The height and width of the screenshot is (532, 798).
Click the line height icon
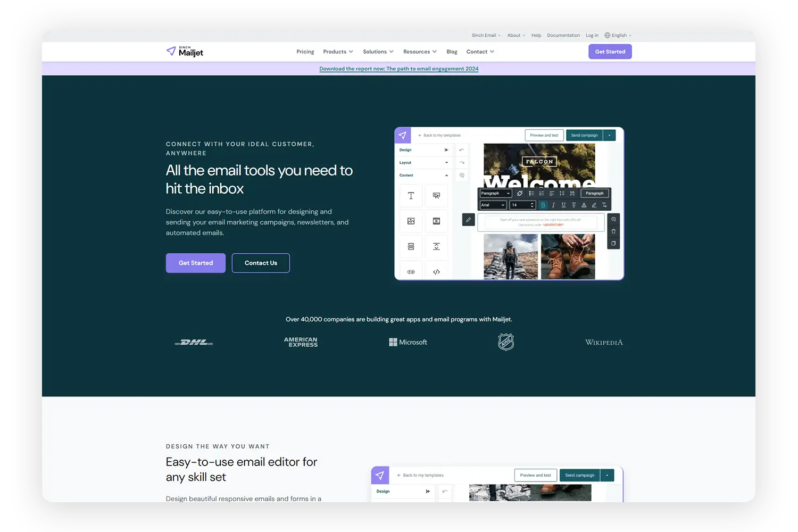pyautogui.click(x=562, y=193)
